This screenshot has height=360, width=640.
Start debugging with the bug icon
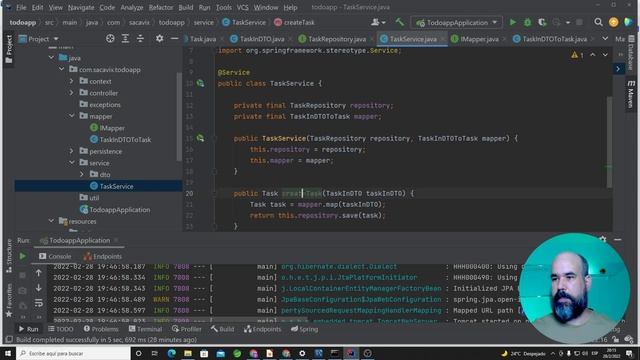[527, 22]
